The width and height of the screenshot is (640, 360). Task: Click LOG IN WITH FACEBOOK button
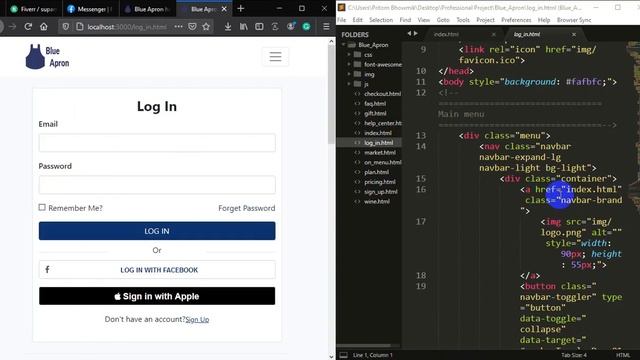[157, 270]
